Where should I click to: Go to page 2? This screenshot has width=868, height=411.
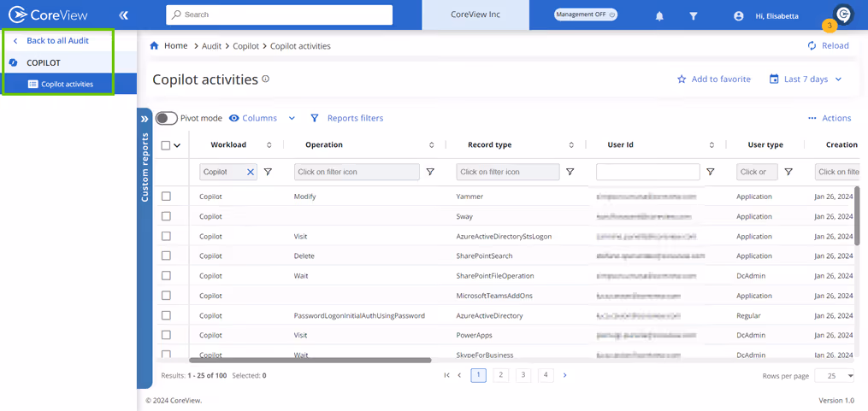tap(500, 375)
